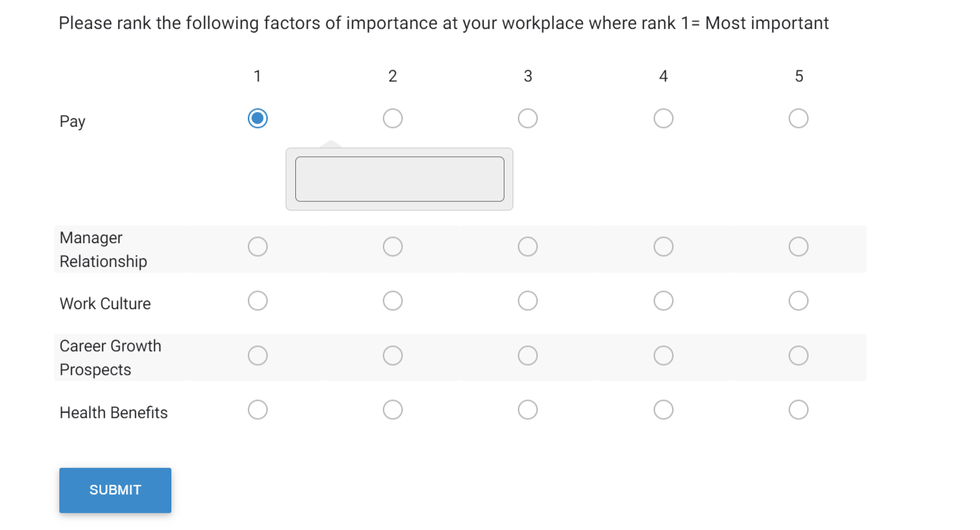Select rank 5 for Pay
980x530 pixels.
798,118
